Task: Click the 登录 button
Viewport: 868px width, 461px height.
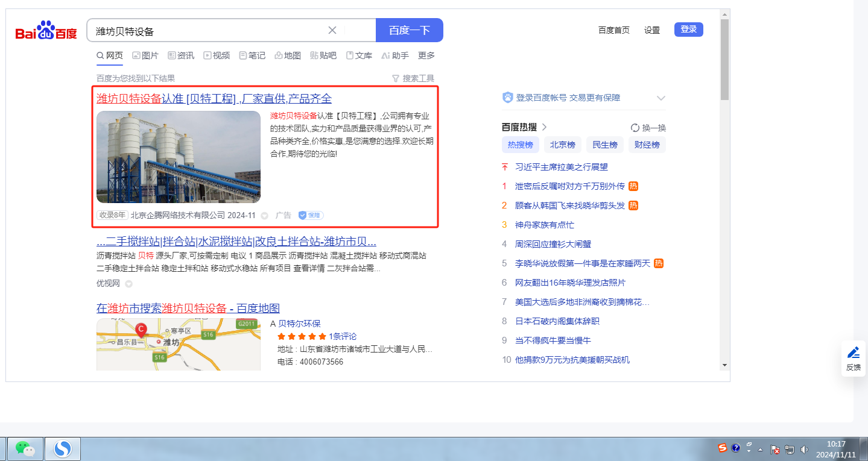Action: [689, 30]
